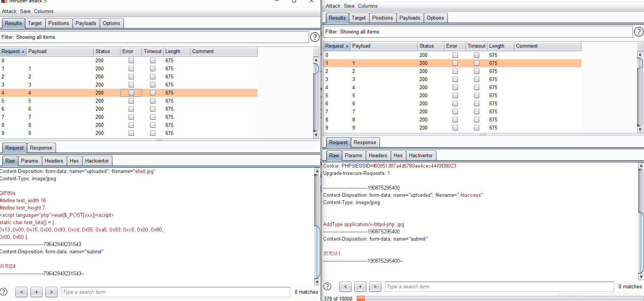Viewport: 644px width, 301px height.
Task: Close the left Intruder attack window
Action: 312,1
